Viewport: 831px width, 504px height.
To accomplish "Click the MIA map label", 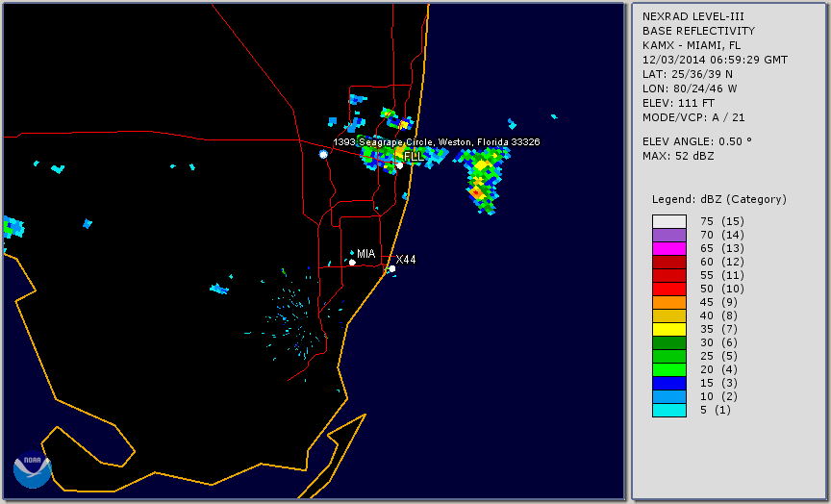I will coord(365,254).
